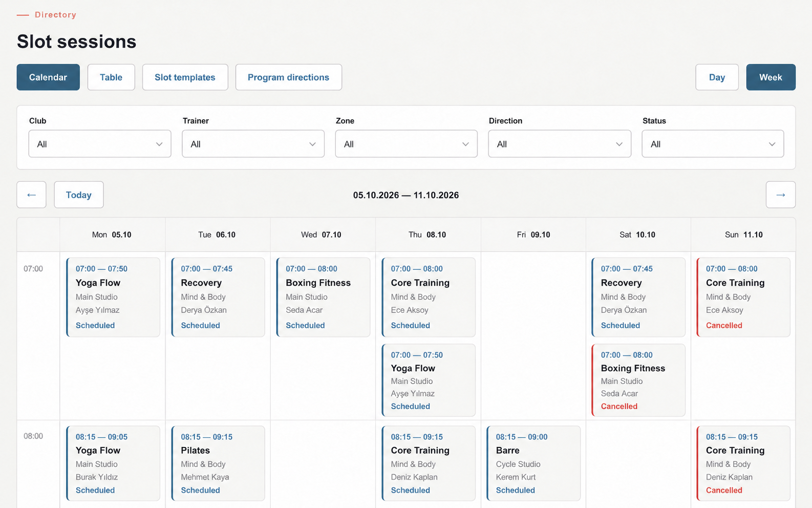This screenshot has width=812, height=508.
Task: Open cancelled Saturday Boxing Fitness session
Action: pyautogui.click(x=638, y=380)
